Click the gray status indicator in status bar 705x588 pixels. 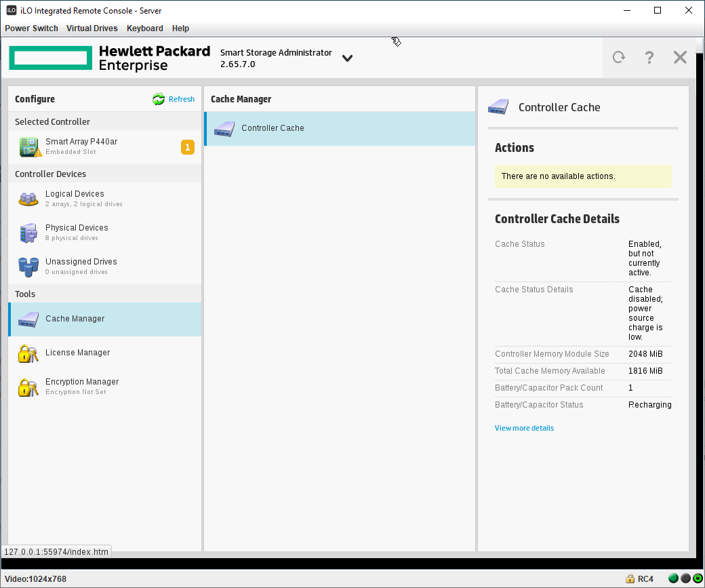[x=685, y=579]
